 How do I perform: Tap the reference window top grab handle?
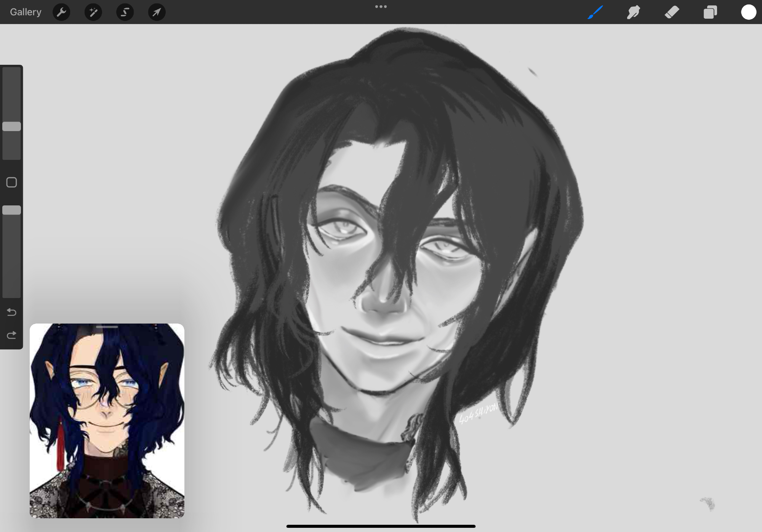(107, 327)
